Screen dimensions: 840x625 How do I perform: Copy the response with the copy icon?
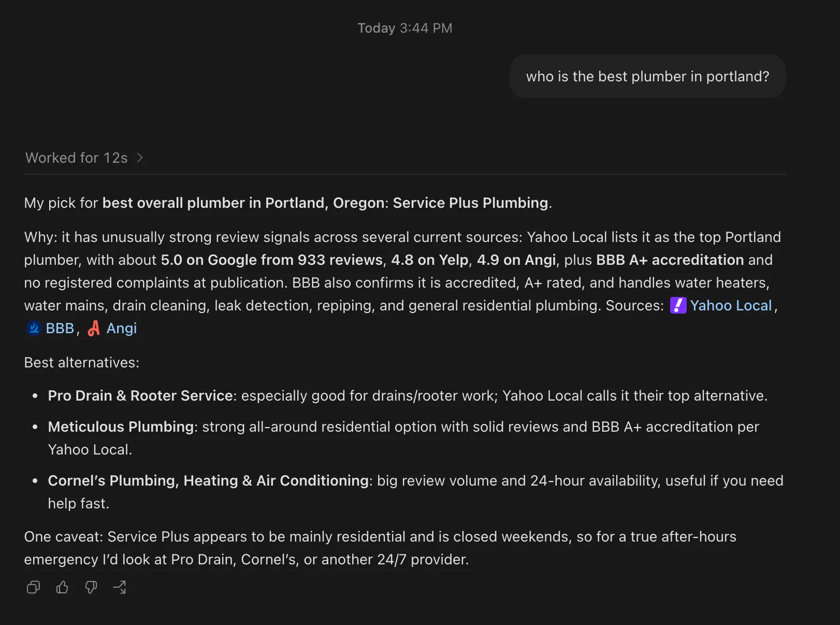pos(33,587)
